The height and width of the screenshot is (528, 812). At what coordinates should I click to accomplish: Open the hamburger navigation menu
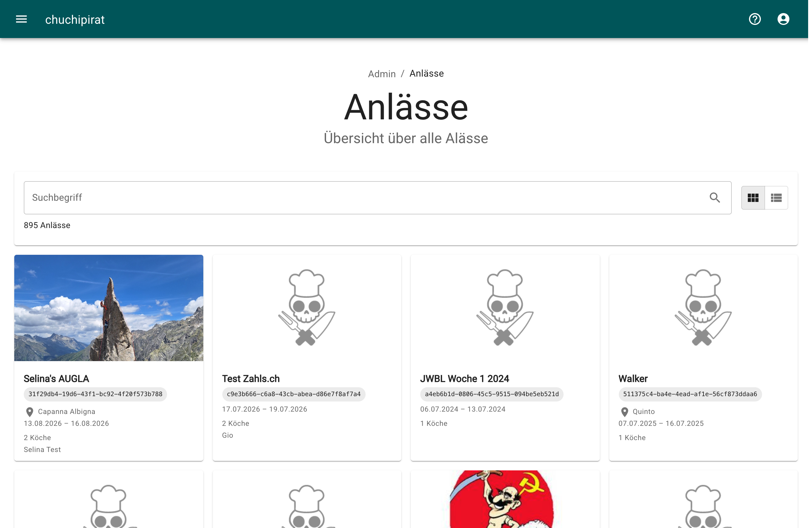21,19
